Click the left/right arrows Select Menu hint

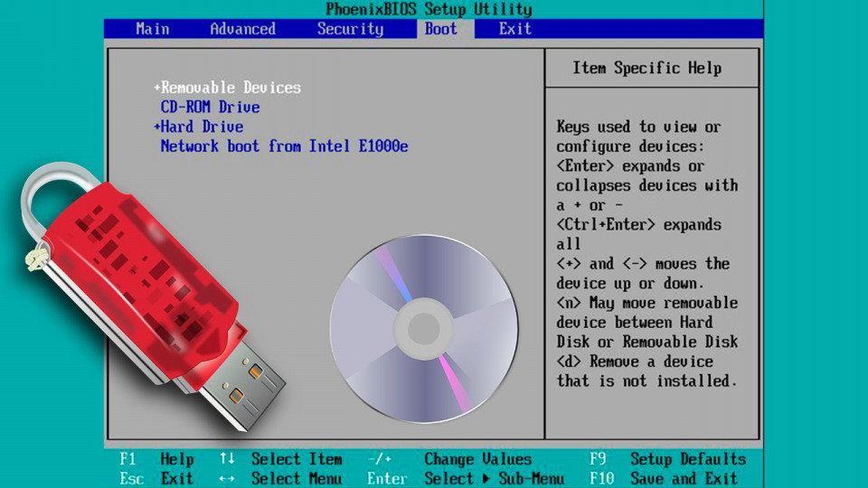[x=281, y=478]
